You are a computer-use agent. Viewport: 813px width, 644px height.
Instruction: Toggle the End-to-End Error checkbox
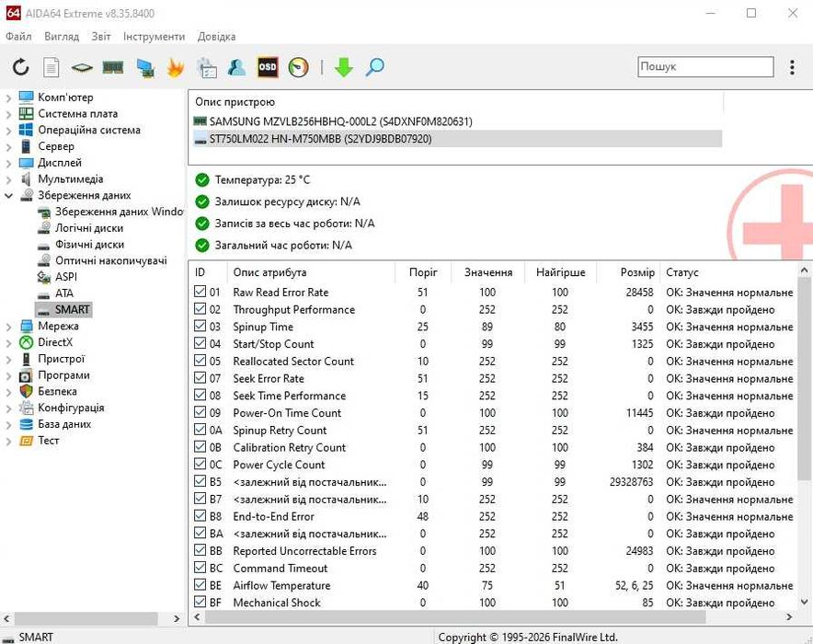pyautogui.click(x=200, y=516)
